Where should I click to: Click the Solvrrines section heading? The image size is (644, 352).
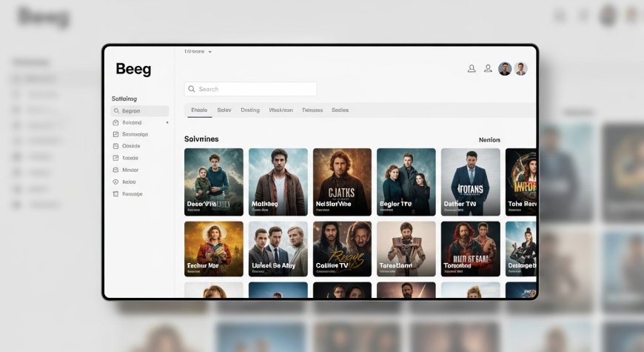201,139
